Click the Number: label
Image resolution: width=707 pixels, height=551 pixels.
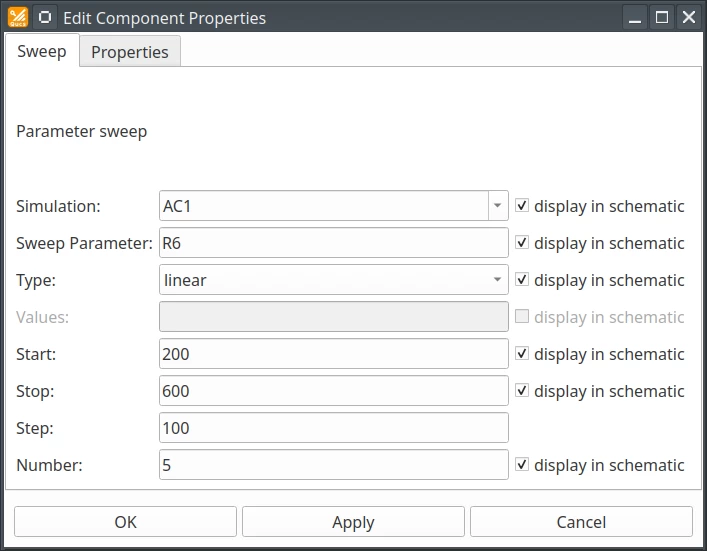[x=50, y=465]
